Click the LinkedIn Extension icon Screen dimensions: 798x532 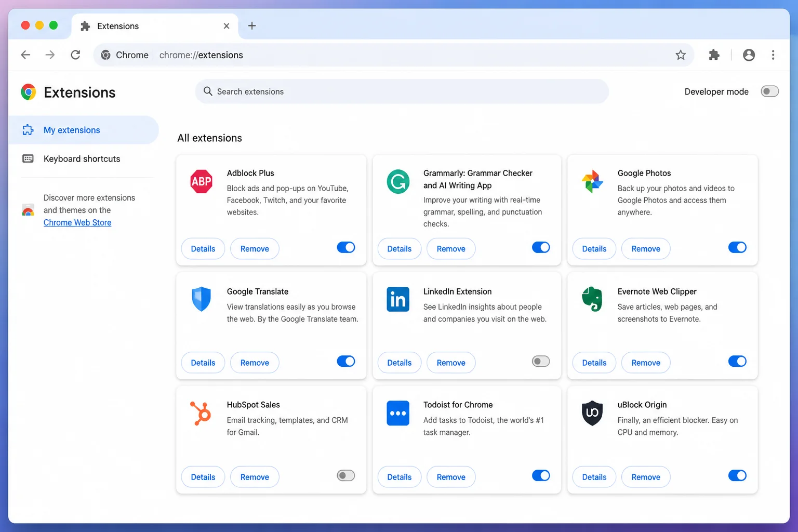coord(398,299)
